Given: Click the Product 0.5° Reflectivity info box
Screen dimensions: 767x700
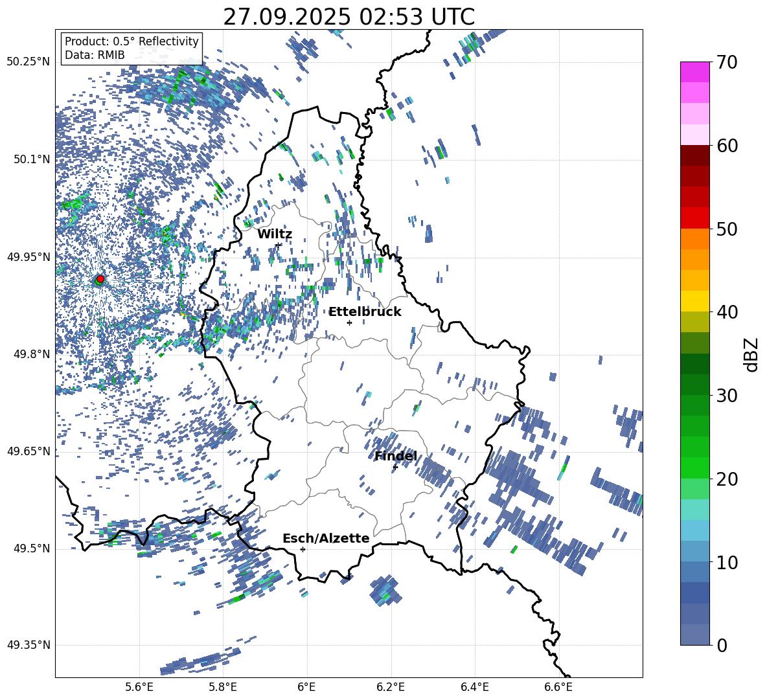Looking at the screenshot, I should click(x=132, y=48).
